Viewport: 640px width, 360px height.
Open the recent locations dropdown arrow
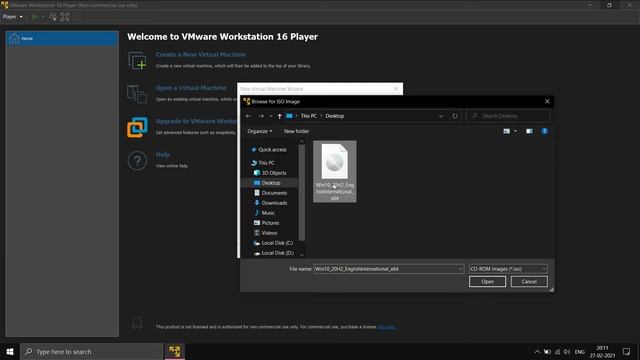(271, 116)
